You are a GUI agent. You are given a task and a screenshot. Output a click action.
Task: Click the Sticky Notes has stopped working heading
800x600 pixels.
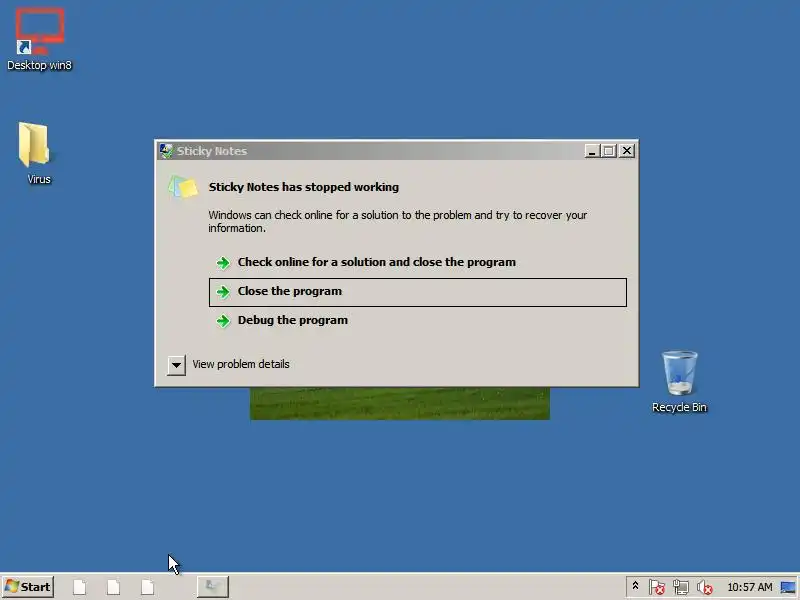point(304,187)
